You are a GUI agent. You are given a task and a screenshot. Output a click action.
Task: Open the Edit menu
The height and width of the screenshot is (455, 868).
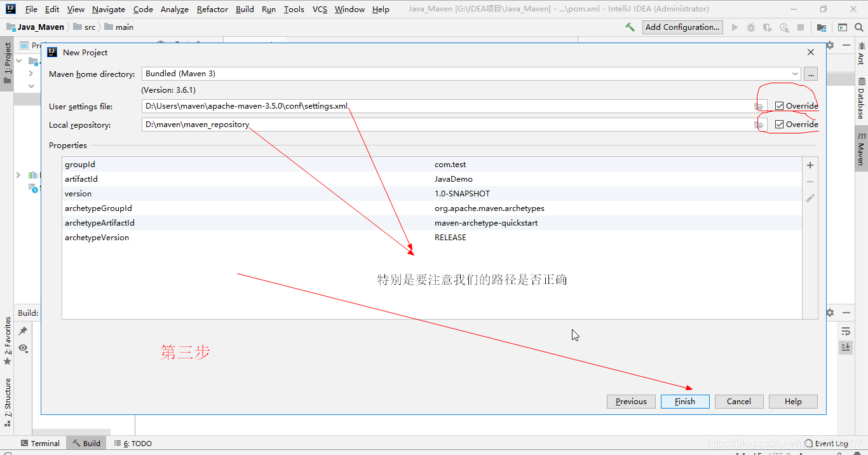52,9
